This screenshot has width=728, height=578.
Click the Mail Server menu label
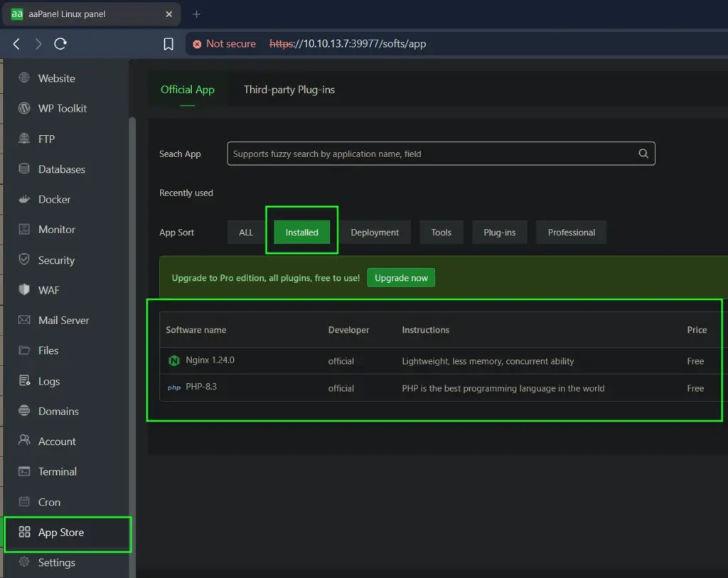(63, 321)
